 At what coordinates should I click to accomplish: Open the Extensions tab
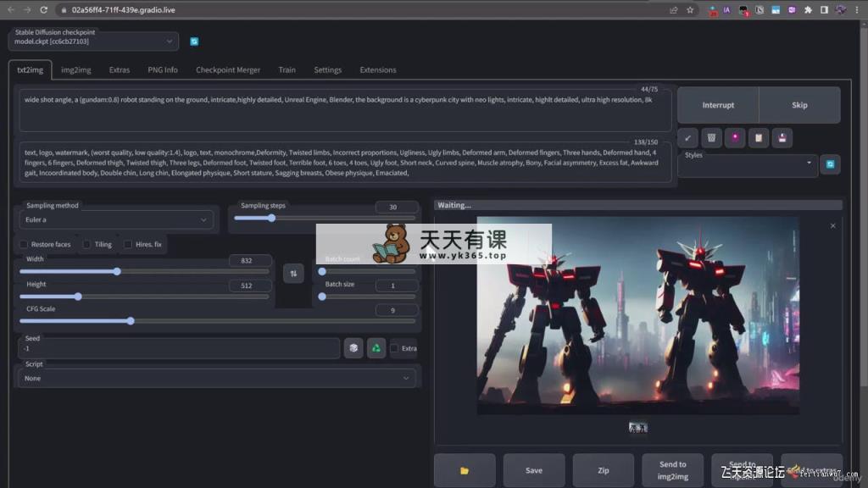tap(378, 69)
